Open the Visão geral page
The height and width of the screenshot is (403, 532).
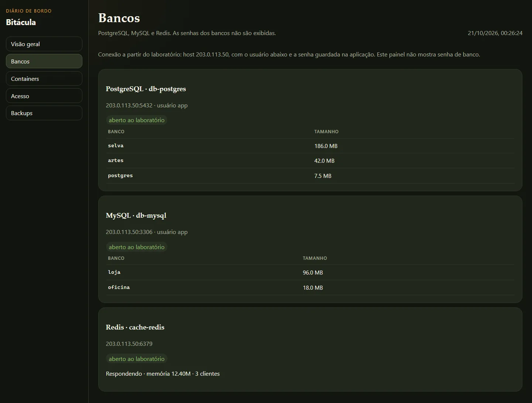(44, 44)
